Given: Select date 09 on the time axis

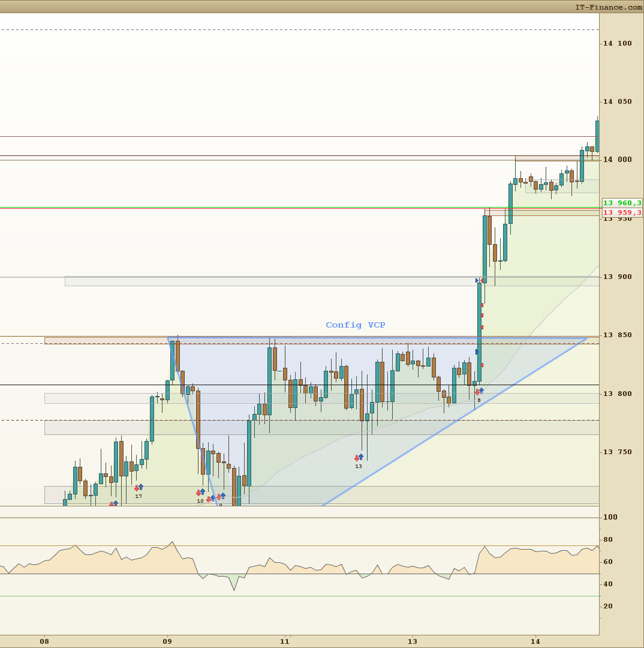Looking at the screenshot, I should click(167, 641).
